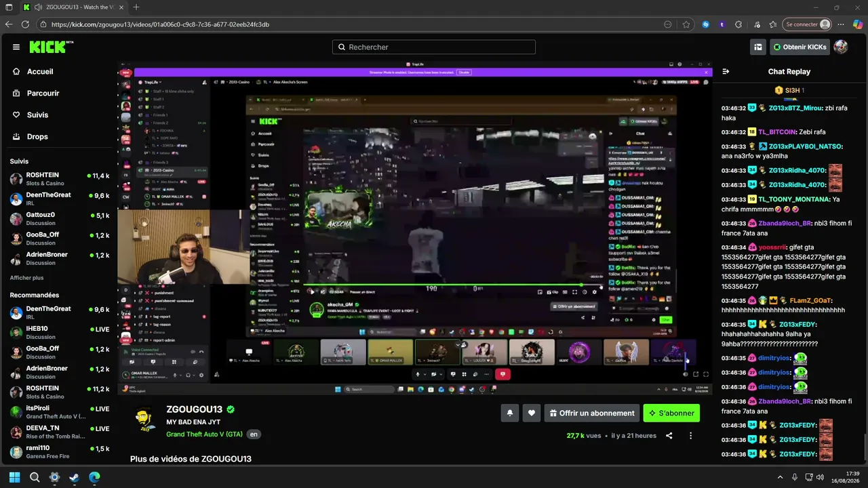The width and height of the screenshot is (868, 488).
Task: Launch Steam from the taskbar
Action: point(74,477)
